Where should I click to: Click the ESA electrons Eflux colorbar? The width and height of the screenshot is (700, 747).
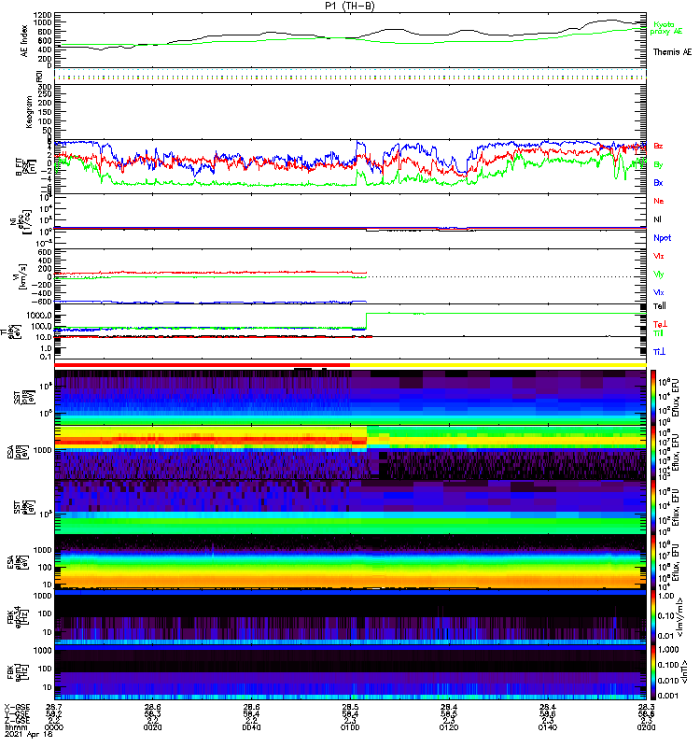coord(653,562)
